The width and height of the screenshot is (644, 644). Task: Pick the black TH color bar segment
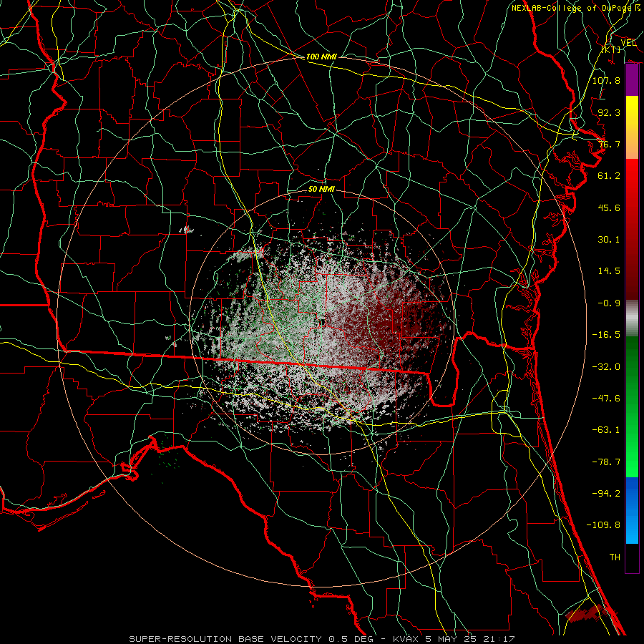click(632, 558)
